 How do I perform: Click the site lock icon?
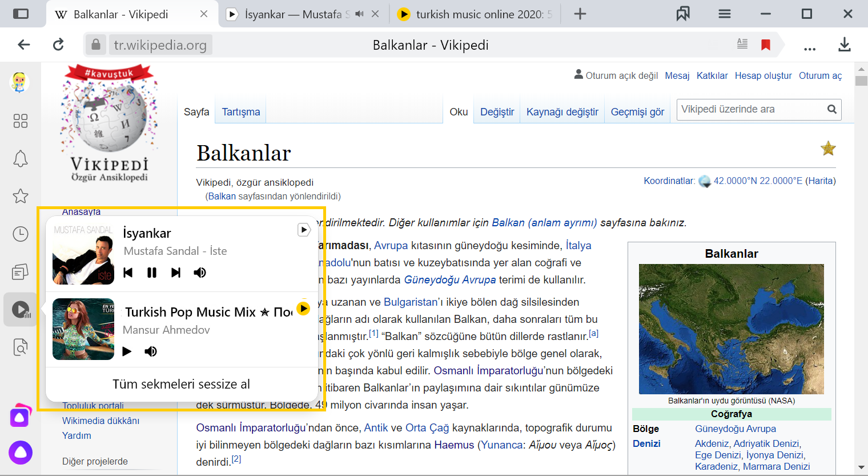click(96, 45)
